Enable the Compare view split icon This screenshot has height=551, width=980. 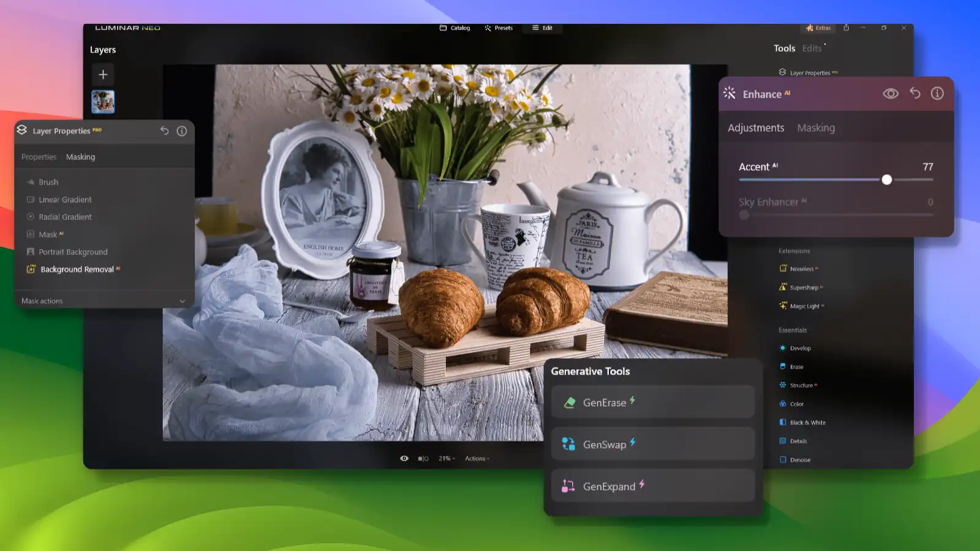click(421, 458)
